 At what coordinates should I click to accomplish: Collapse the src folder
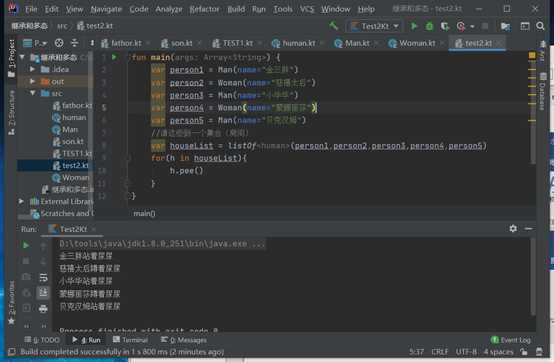[x=33, y=93]
